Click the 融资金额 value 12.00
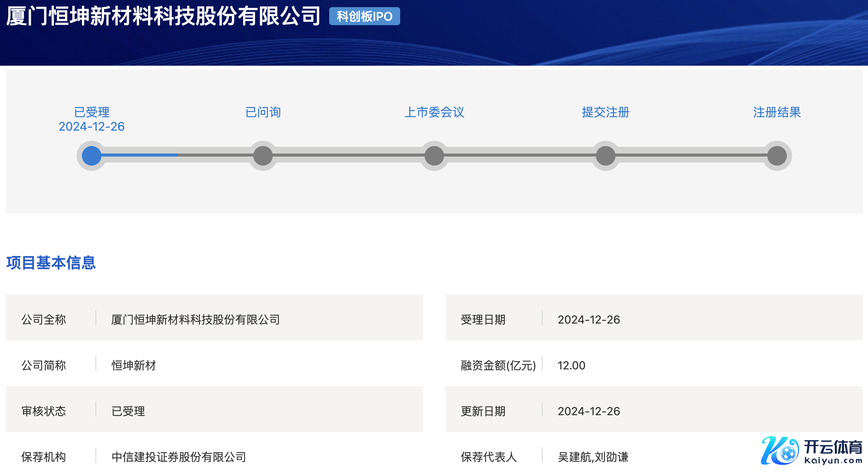868x473 pixels. point(571,365)
